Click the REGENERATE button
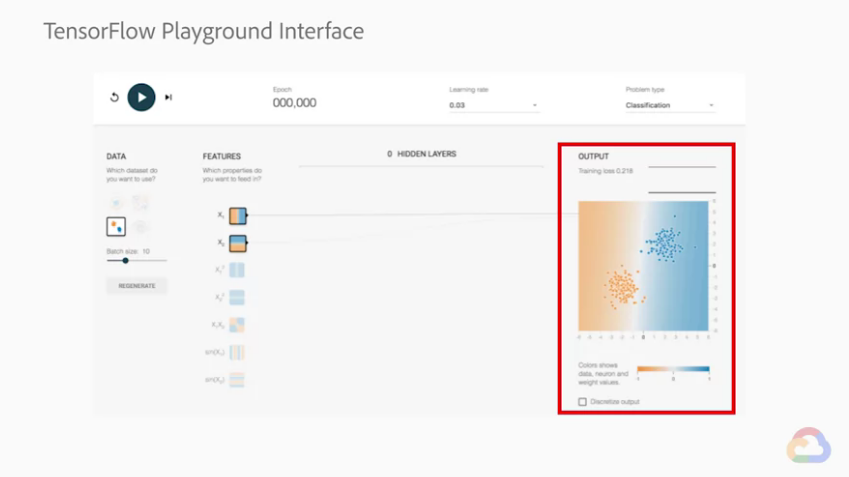 click(136, 285)
